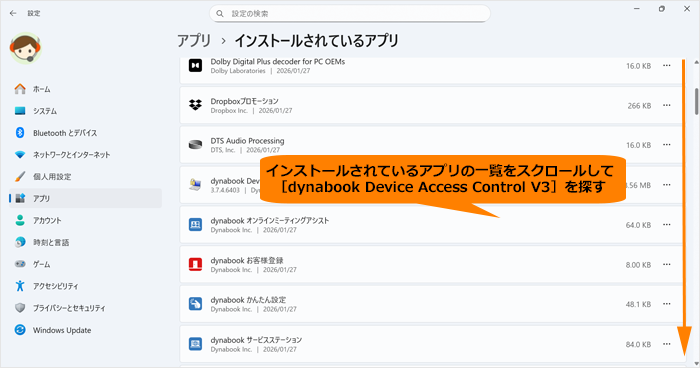Open more options for DTS Audio Processing
The height and width of the screenshot is (368, 700).
[x=667, y=145]
